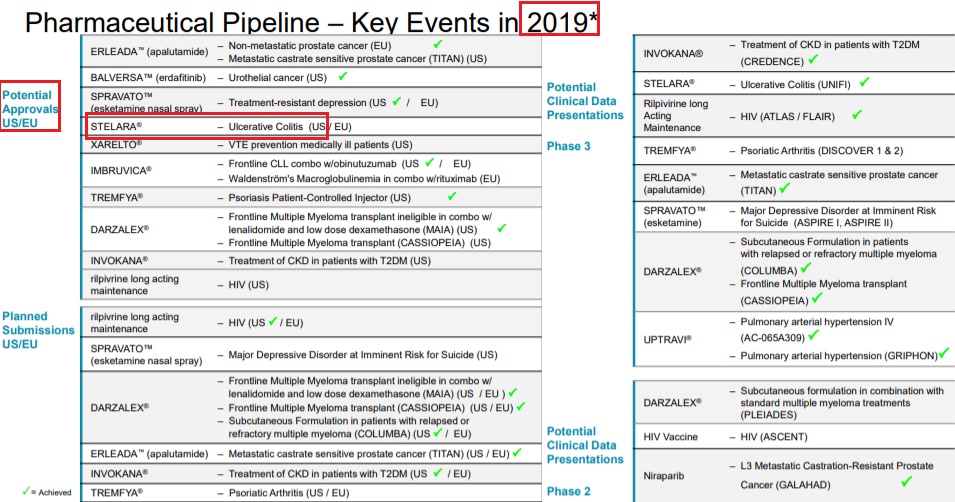
Task: Click 'HIV (ASCENT)' text
Action: (x=774, y=437)
